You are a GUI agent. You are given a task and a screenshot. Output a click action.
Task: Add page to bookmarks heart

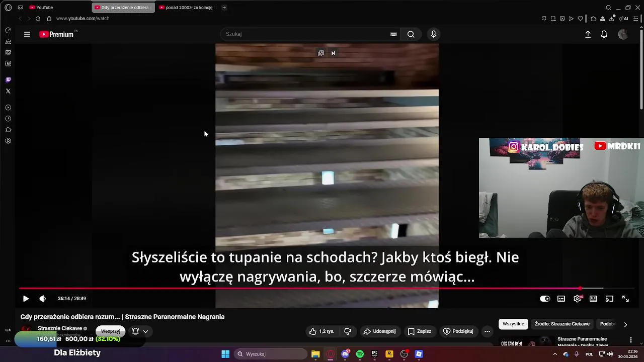click(580, 19)
